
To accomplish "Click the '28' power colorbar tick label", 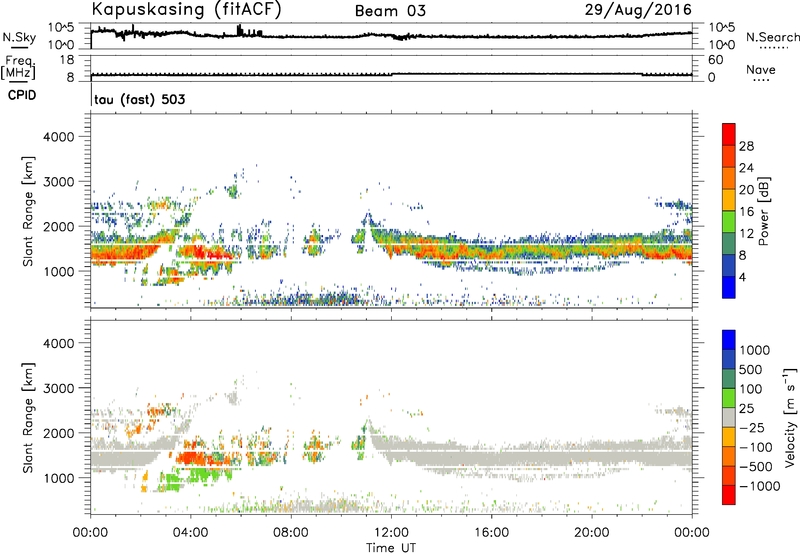I will click(746, 146).
